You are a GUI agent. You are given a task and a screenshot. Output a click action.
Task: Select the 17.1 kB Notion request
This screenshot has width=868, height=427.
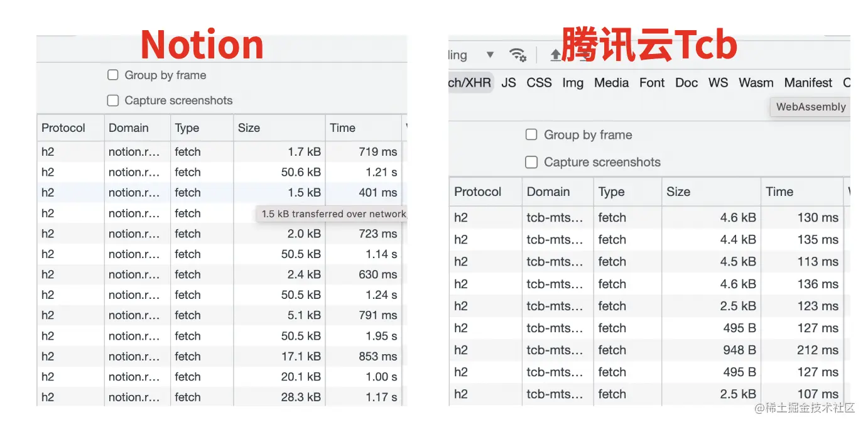tap(222, 356)
